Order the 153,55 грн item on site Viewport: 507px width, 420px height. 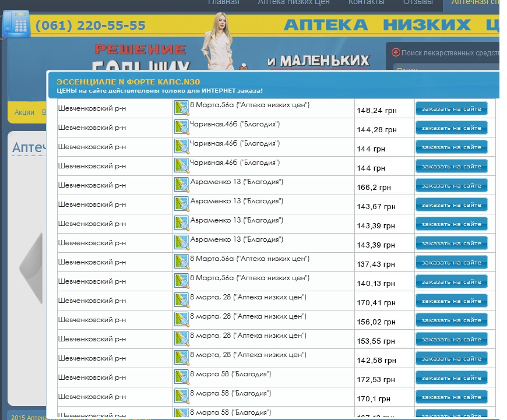[x=451, y=340]
